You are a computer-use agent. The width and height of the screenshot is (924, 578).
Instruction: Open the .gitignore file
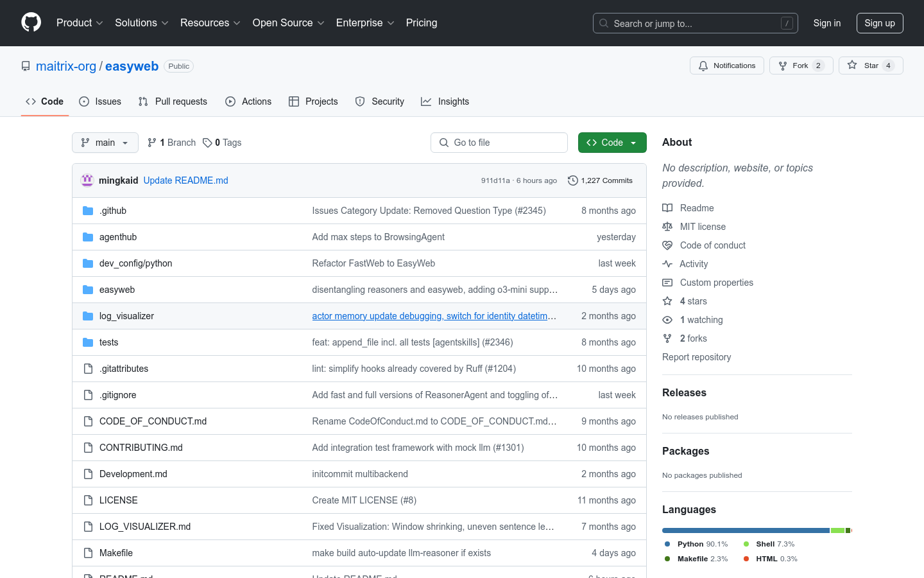pyautogui.click(x=118, y=395)
